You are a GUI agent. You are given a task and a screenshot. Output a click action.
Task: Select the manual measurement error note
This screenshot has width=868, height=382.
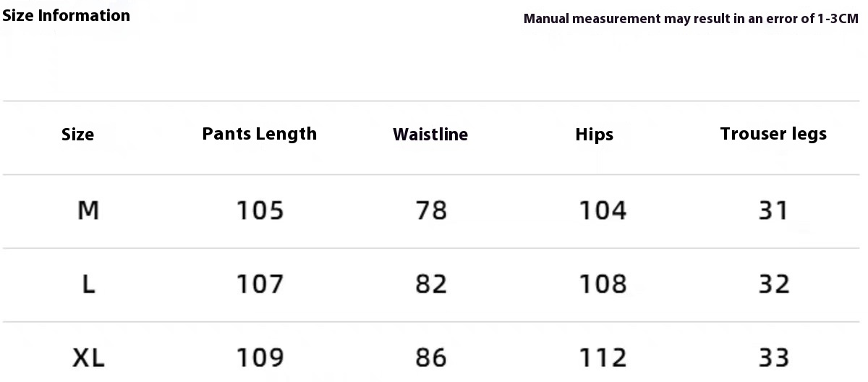coord(691,19)
